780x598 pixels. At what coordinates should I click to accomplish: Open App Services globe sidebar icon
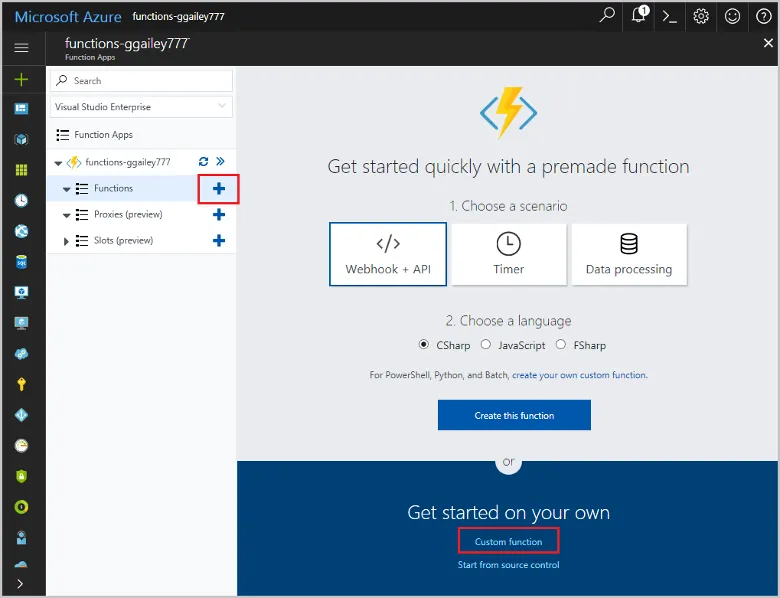[21, 231]
